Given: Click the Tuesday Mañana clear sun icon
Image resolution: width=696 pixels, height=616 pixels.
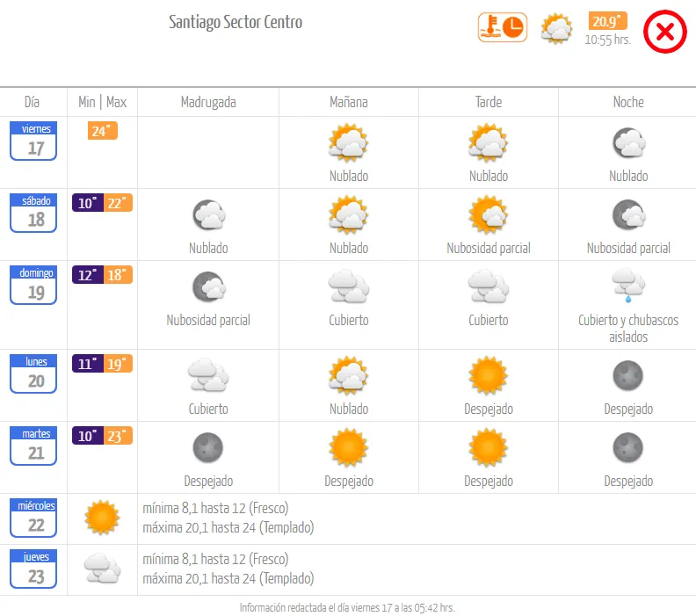Looking at the screenshot, I should pyautogui.click(x=348, y=447).
